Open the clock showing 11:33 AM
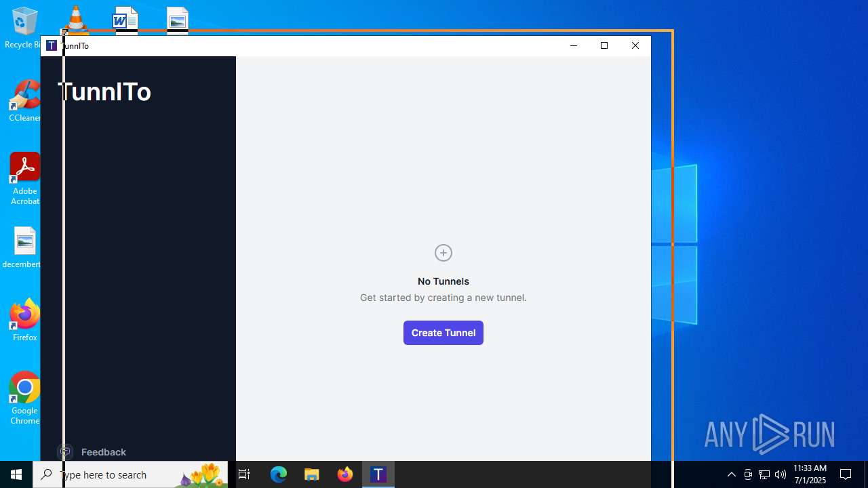 810,474
